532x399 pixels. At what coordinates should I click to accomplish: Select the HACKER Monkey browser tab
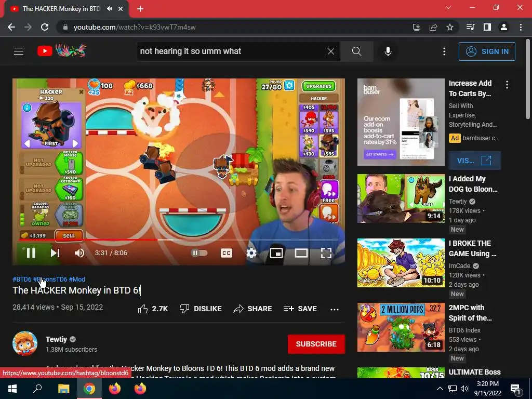(61, 9)
